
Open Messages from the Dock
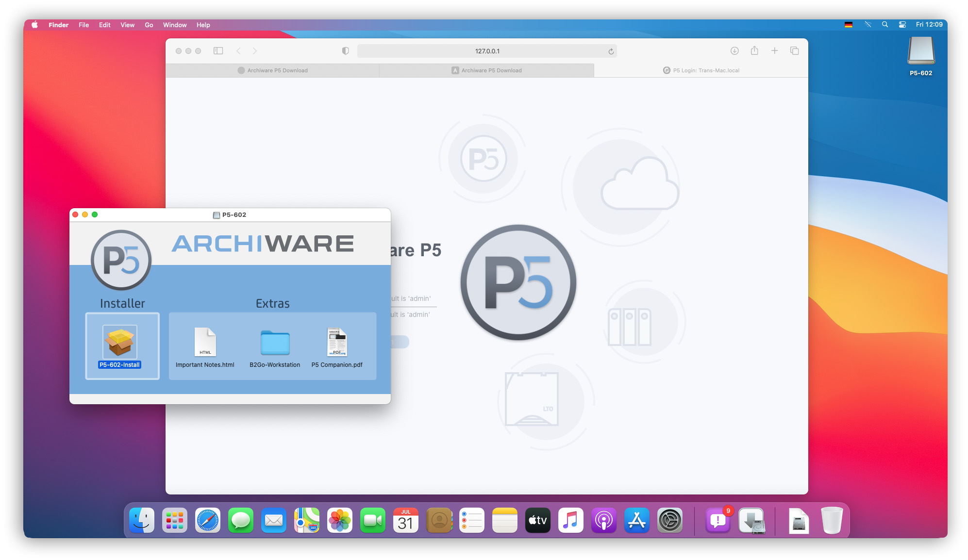(241, 521)
